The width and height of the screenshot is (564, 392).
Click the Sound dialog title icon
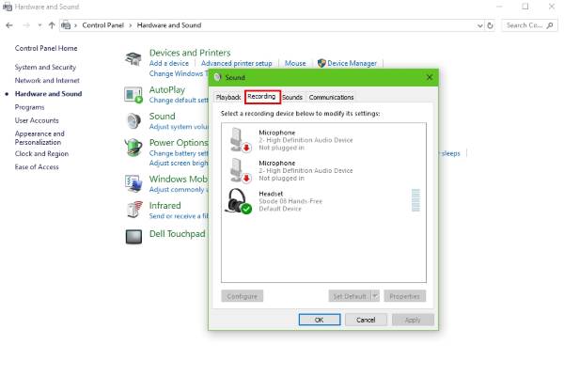click(218, 77)
